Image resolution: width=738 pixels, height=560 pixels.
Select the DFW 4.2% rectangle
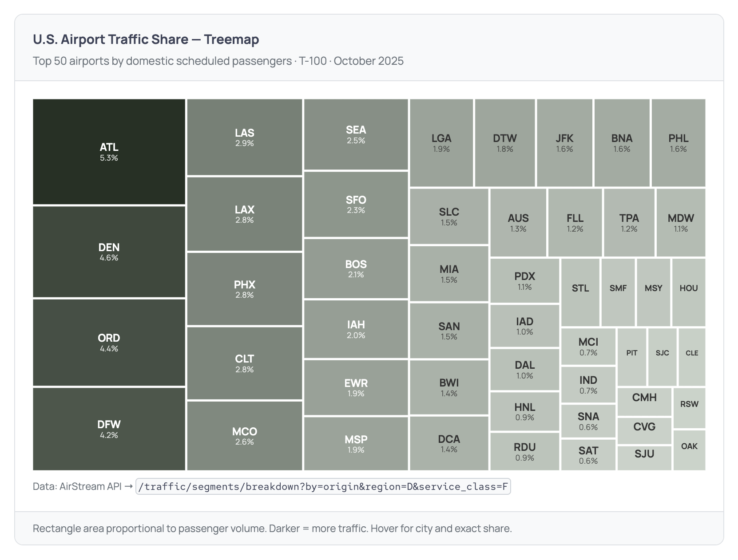coord(109,429)
